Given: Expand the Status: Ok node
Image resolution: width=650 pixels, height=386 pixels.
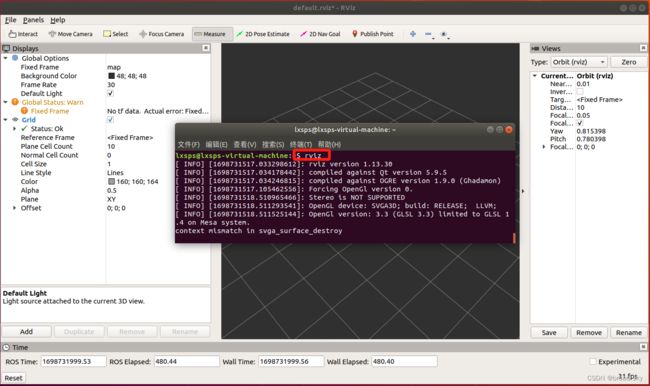Looking at the screenshot, I should point(15,129).
